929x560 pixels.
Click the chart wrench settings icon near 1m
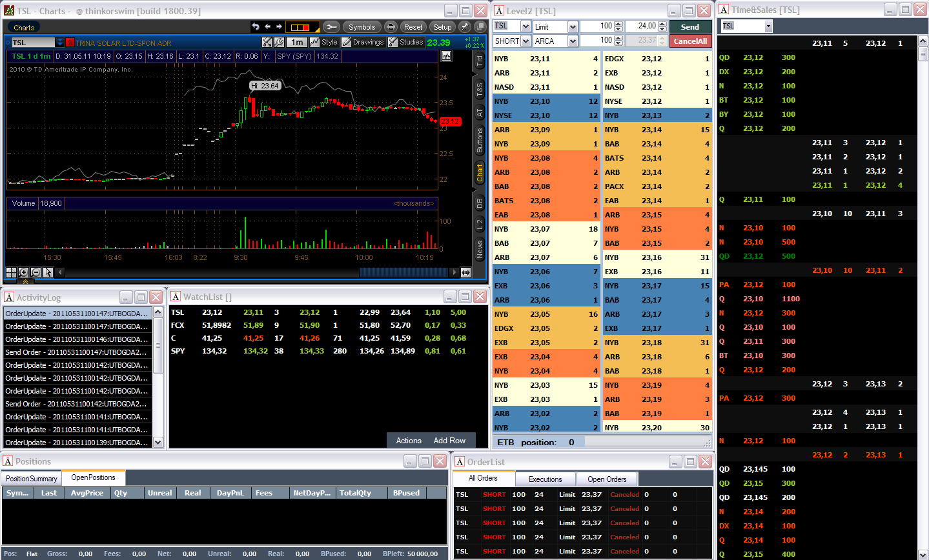[279, 42]
